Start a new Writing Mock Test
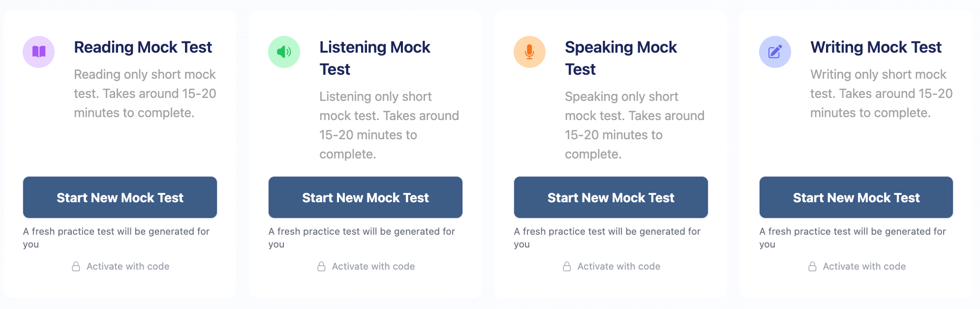Screen dimensions: 980x309 click(x=856, y=197)
